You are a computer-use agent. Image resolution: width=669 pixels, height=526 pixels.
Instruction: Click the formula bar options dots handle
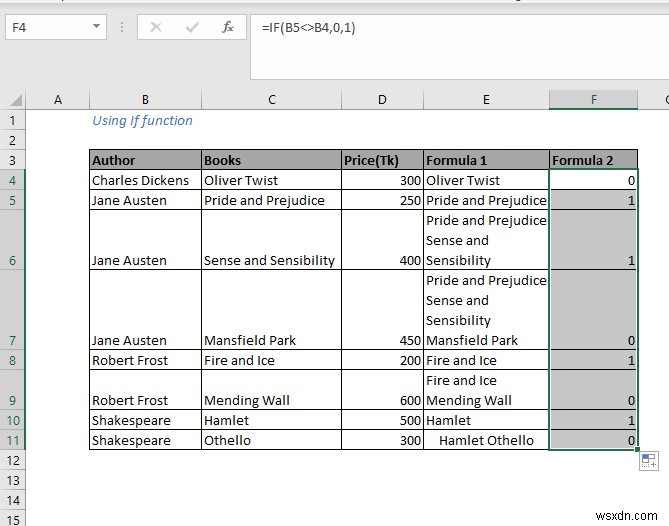[x=122, y=28]
